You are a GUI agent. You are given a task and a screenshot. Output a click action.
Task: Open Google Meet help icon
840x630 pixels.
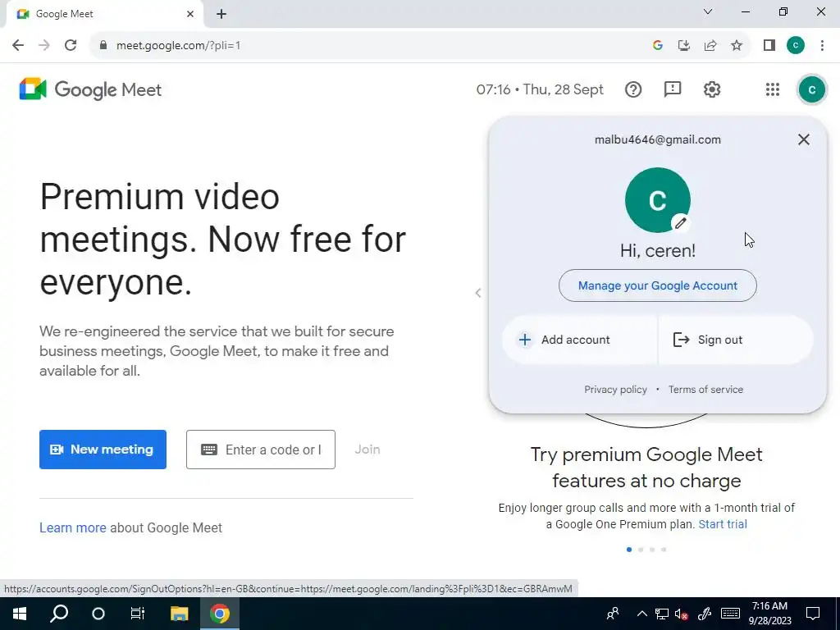click(x=632, y=89)
